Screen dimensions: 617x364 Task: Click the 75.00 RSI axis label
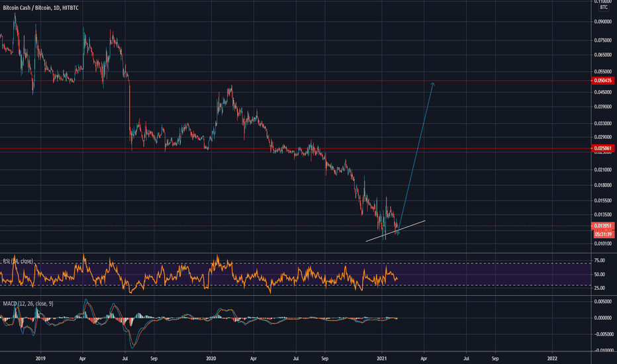[x=599, y=261]
